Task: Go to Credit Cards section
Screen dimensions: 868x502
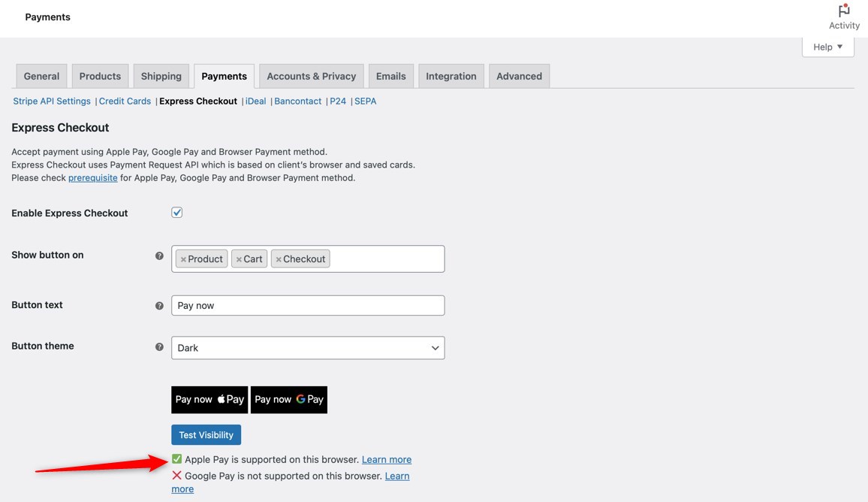Action: click(x=125, y=101)
